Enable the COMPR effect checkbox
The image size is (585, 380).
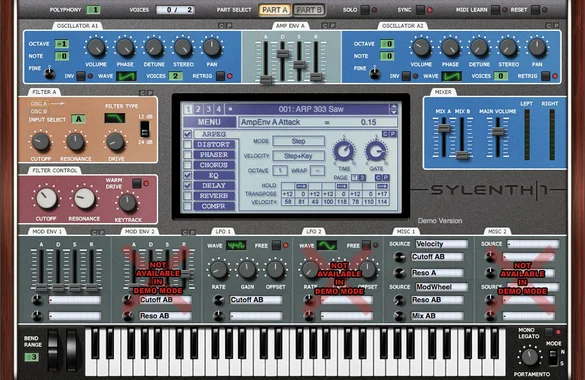point(188,206)
